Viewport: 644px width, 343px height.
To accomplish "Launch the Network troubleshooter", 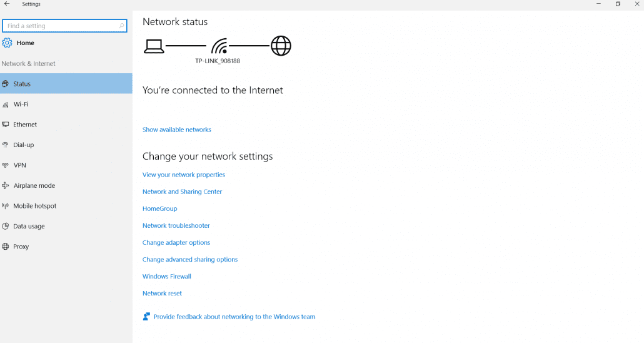I will point(176,225).
